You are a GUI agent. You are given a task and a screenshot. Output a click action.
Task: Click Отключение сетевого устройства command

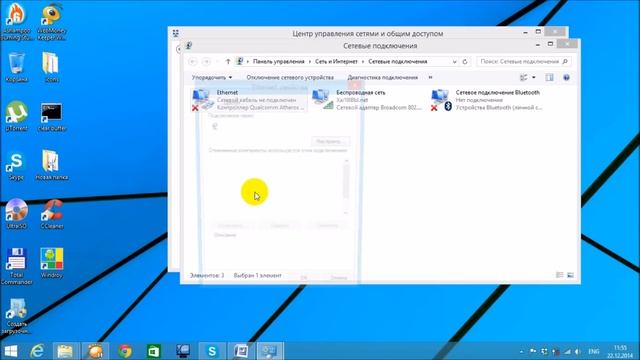(x=290, y=78)
